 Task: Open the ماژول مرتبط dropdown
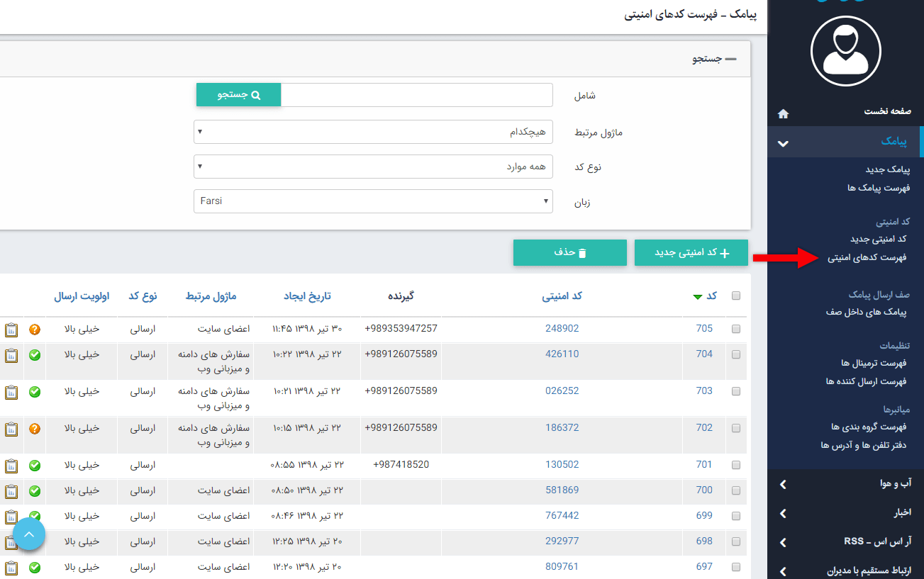[373, 132]
